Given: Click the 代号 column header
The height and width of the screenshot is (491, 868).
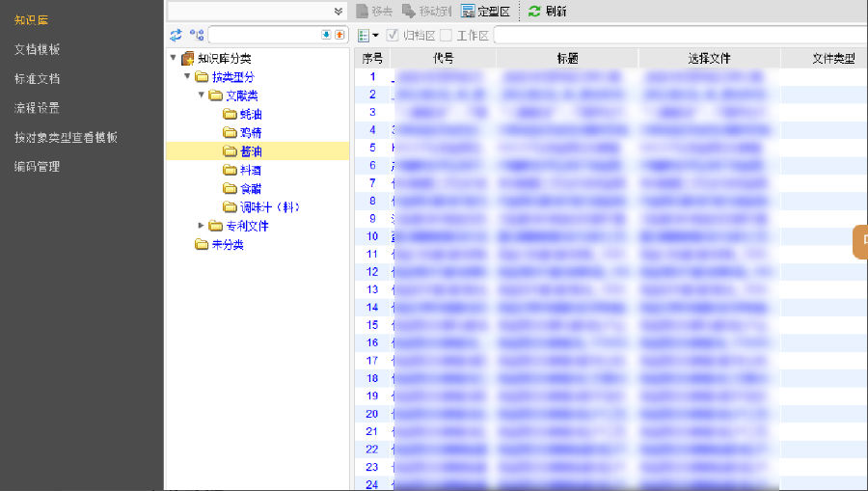Looking at the screenshot, I should coord(444,58).
